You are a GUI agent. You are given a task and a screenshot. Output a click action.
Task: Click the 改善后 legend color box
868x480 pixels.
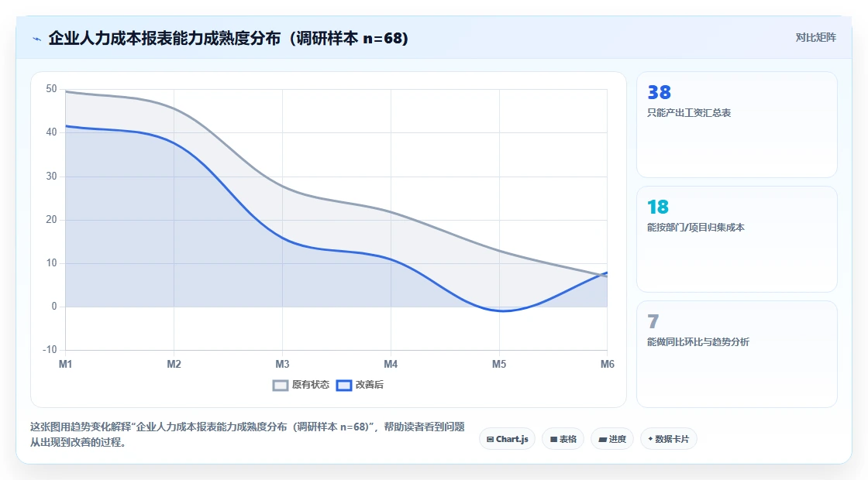click(344, 385)
